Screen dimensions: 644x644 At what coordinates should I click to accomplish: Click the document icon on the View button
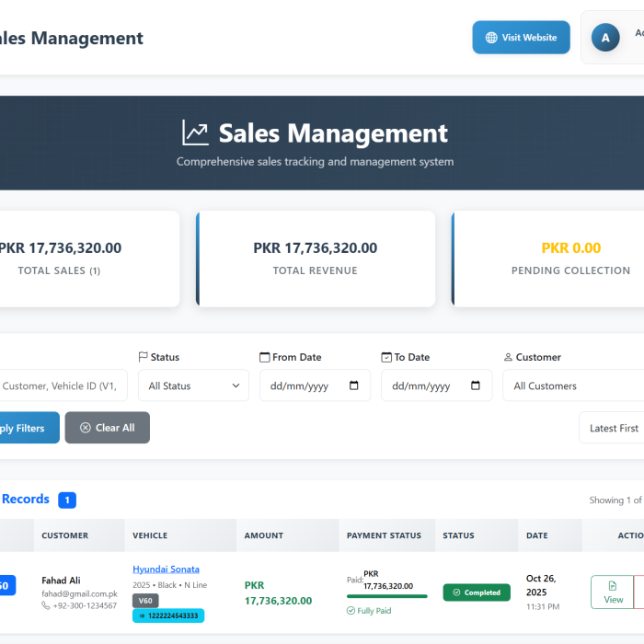(x=613, y=585)
